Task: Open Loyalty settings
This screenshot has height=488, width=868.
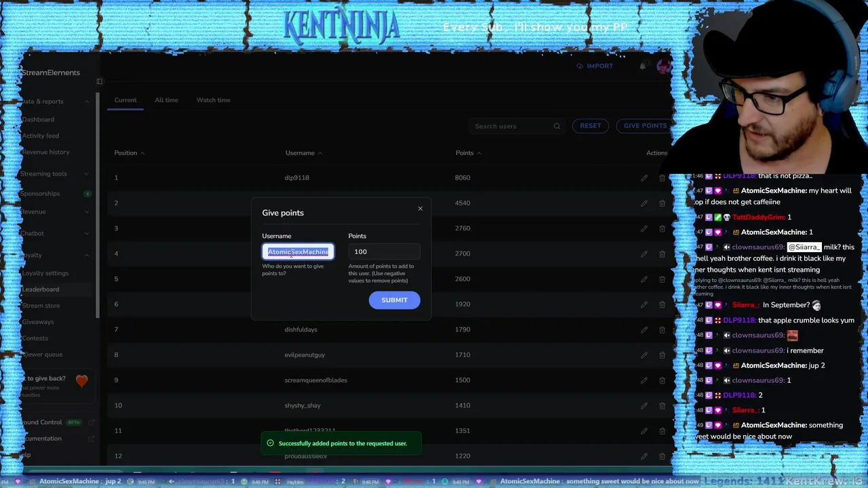Action: [x=45, y=274]
